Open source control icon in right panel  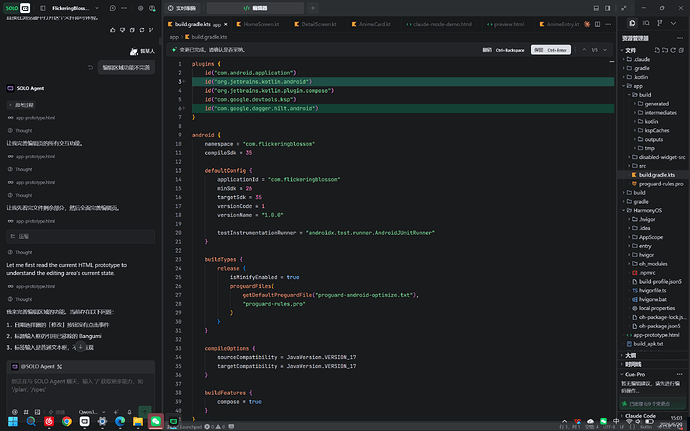tap(660, 23)
